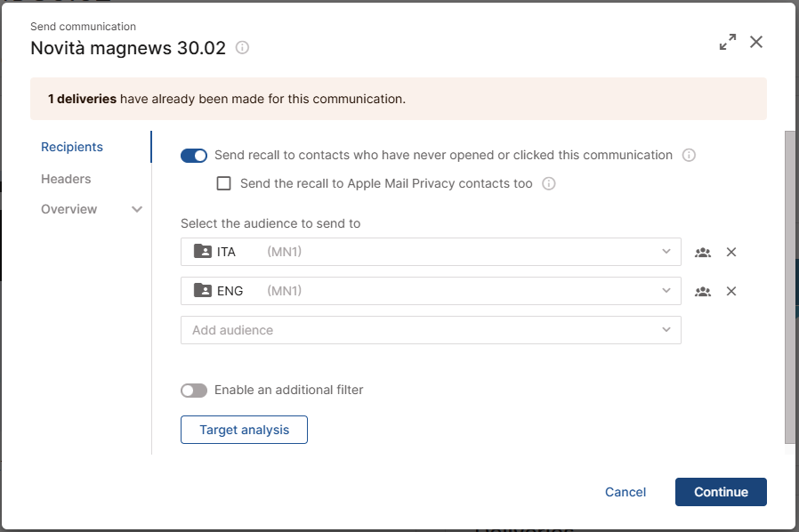
Task: View contacts icon for the ITA audience
Action: click(703, 253)
